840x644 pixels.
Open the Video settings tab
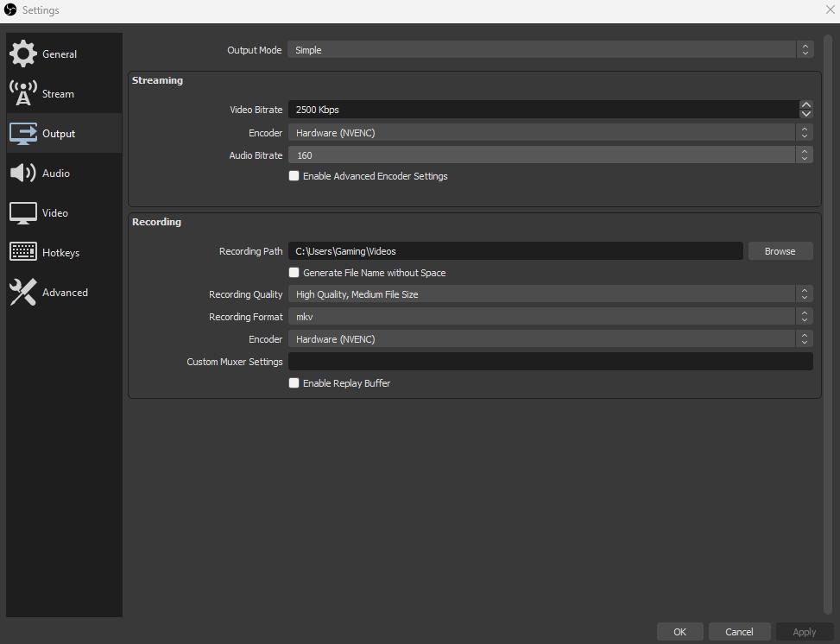pyautogui.click(x=64, y=212)
